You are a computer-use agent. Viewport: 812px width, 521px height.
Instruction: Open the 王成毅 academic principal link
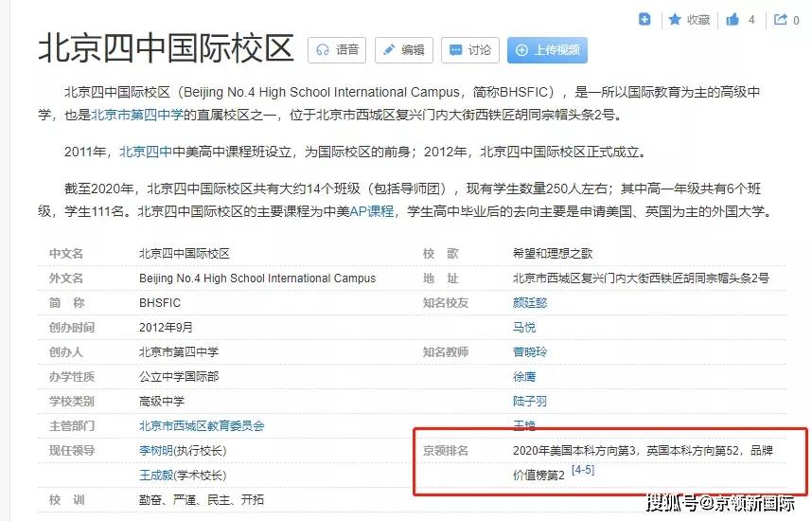(x=156, y=475)
